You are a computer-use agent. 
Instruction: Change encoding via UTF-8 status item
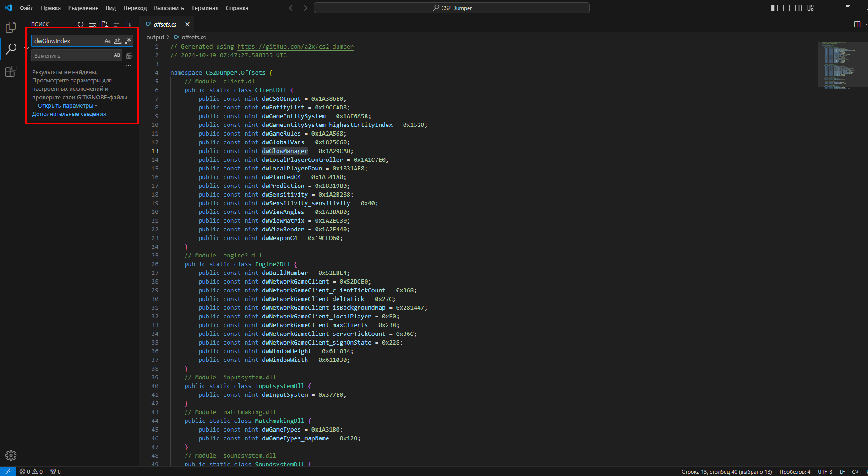pyautogui.click(x=825, y=471)
